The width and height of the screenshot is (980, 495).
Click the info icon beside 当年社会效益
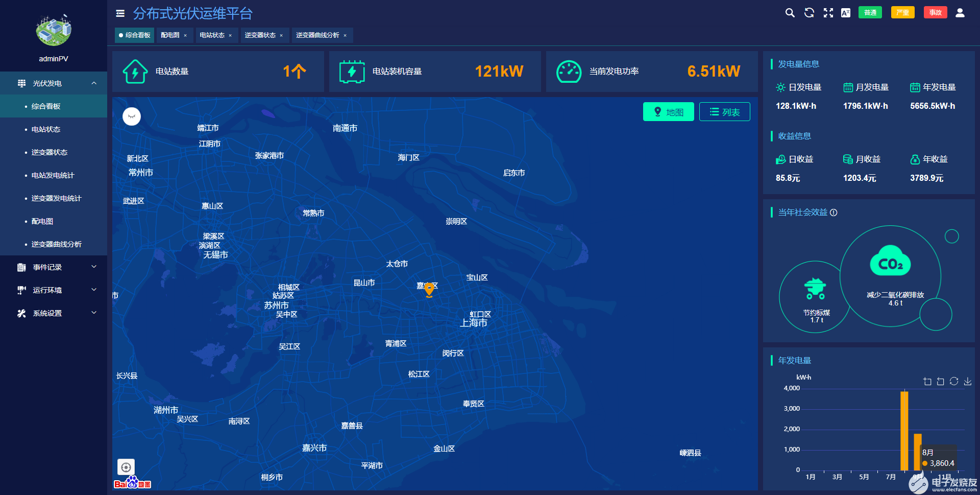(834, 213)
